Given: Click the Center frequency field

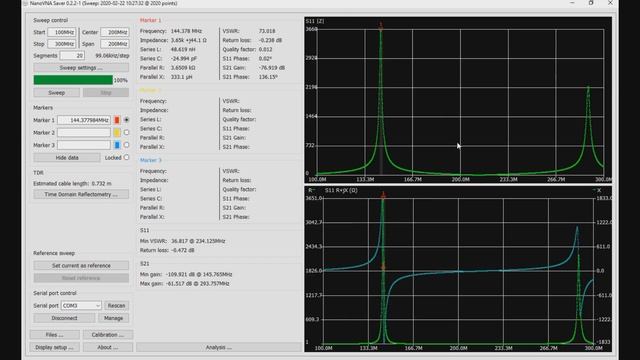Looking at the screenshot, I should pos(115,32).
